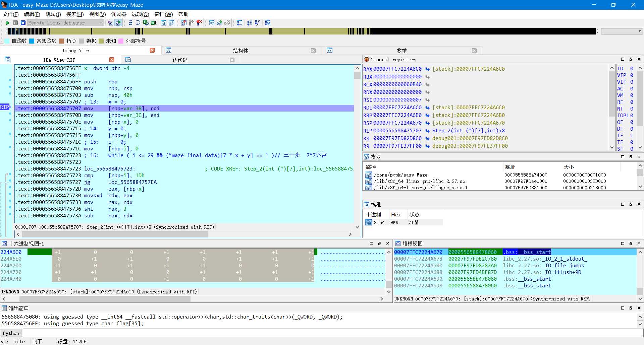
Task: Click Run to cursor icon
Action: [x=154, y=23]
